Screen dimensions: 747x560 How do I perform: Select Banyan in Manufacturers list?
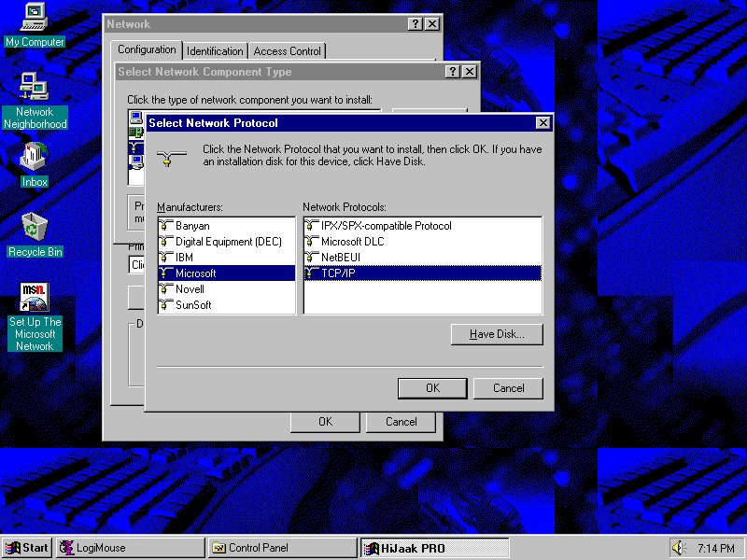coord(192,226)
